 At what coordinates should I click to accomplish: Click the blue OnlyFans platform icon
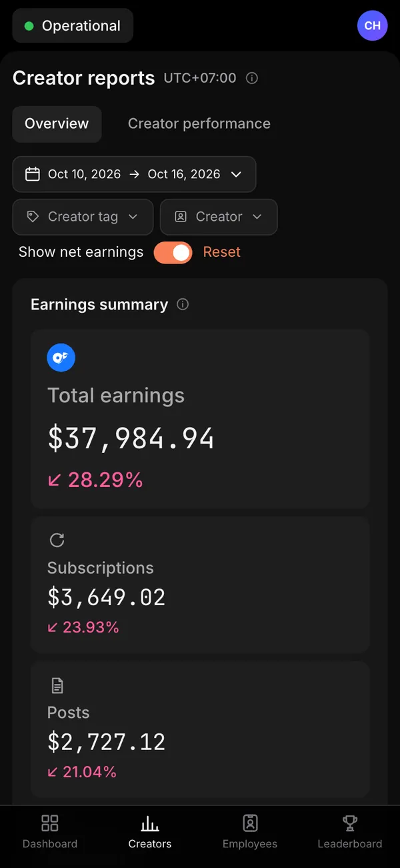(x=61, y=358)
